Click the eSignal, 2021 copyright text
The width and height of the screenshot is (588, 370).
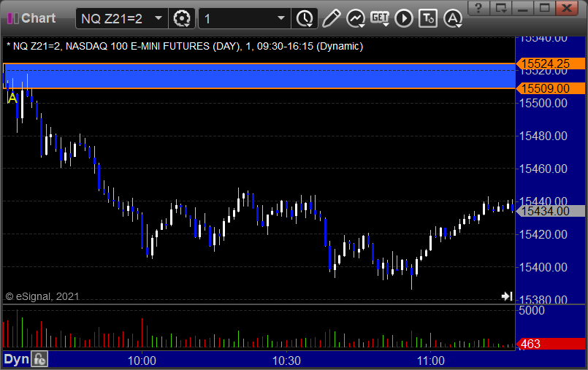(42, 296)
